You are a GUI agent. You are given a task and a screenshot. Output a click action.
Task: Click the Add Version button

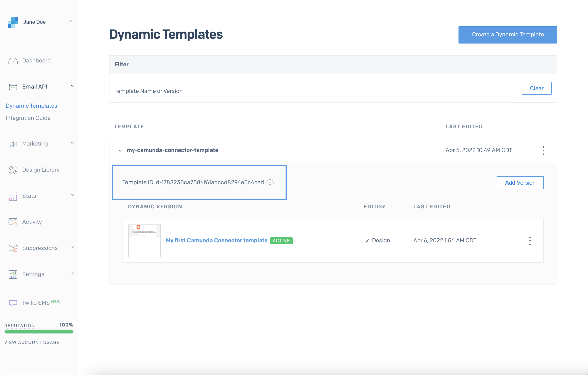[x=520, y=183]
